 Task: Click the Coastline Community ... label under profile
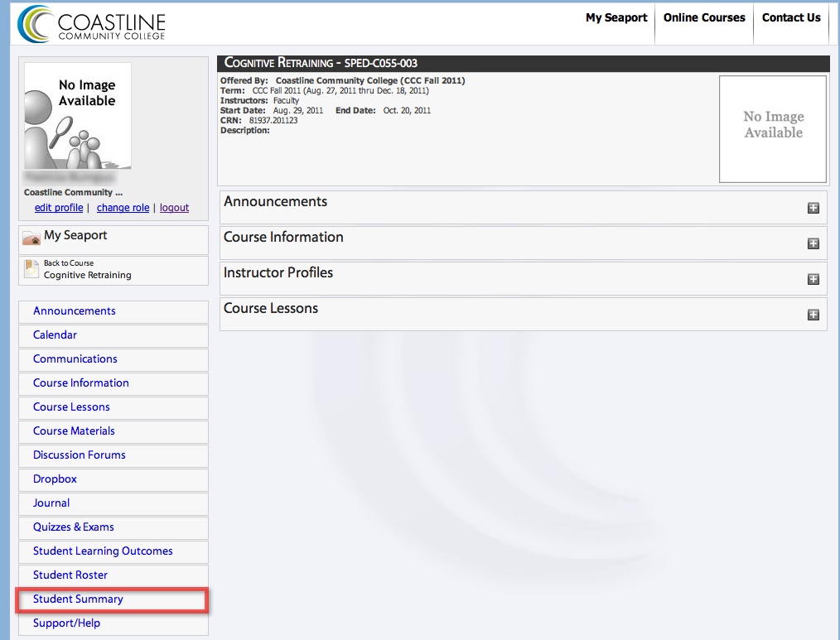(x=74, y=192)
